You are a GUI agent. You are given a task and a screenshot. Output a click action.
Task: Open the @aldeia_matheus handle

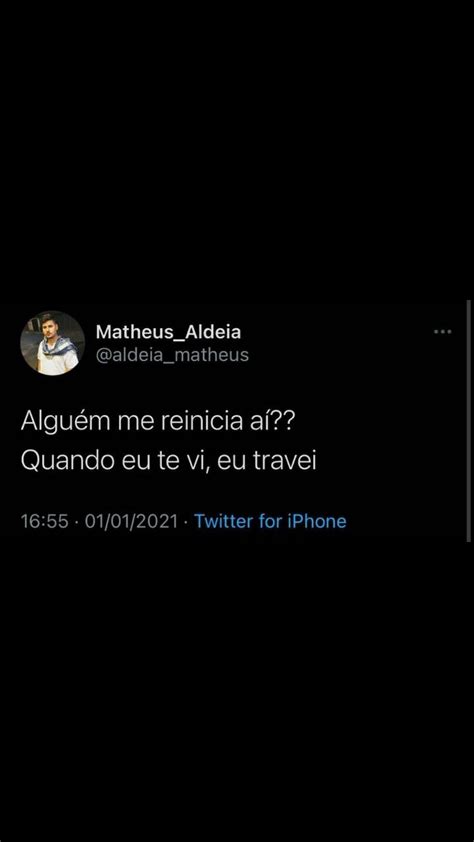pos(172,355)
